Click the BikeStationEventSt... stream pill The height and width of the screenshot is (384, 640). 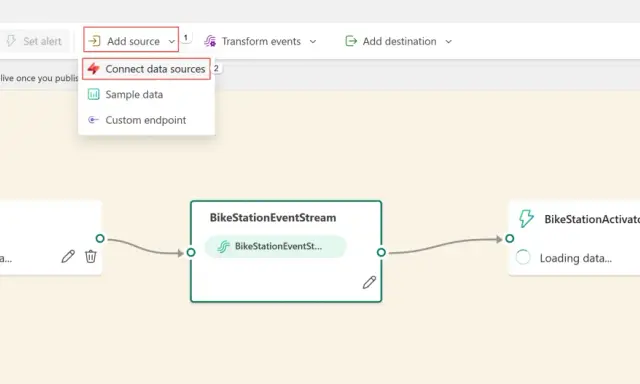[x=276, y=246]
